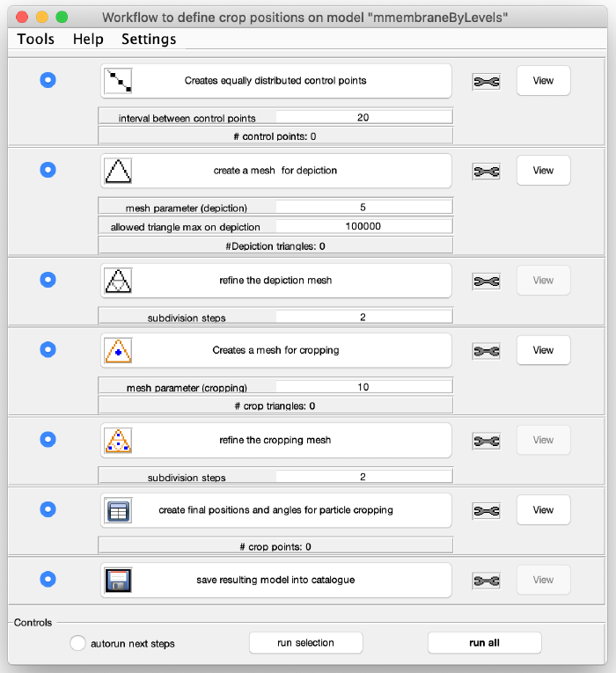Select radio button for control points step

pyautogui.click(x=48, y=80)
